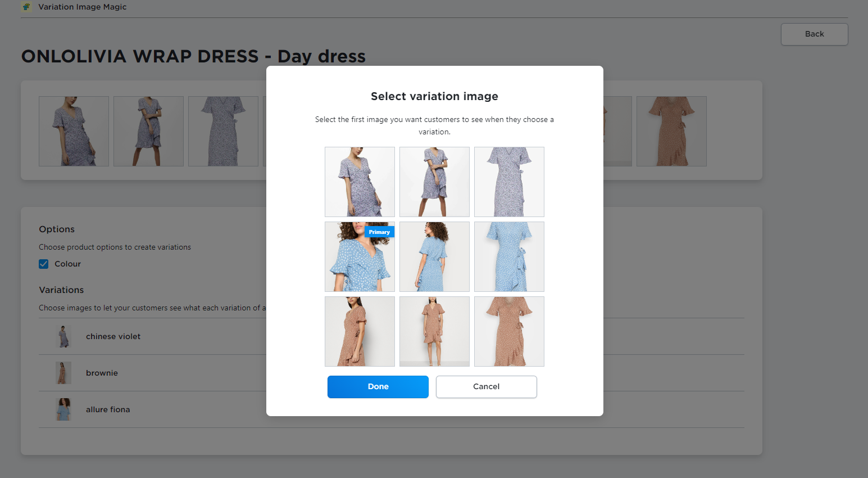Open third violet dress thumbnail in background gallery
This screenshot has width=868, height=478.
(223, 131)
